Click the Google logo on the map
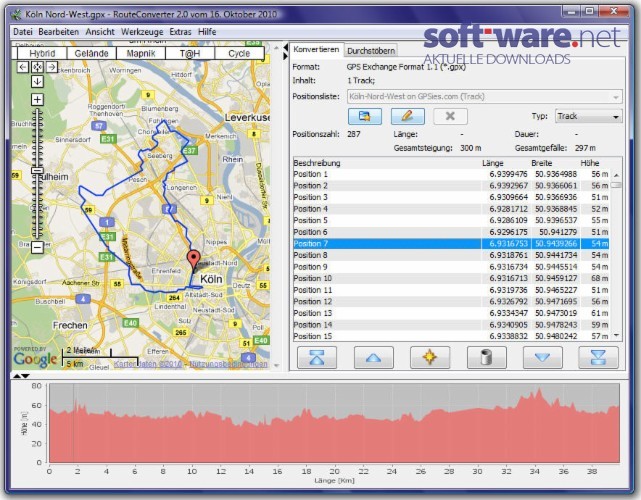The height and width of the screenshot is (500, 641). pyautogui.click(x=35, y=359)
